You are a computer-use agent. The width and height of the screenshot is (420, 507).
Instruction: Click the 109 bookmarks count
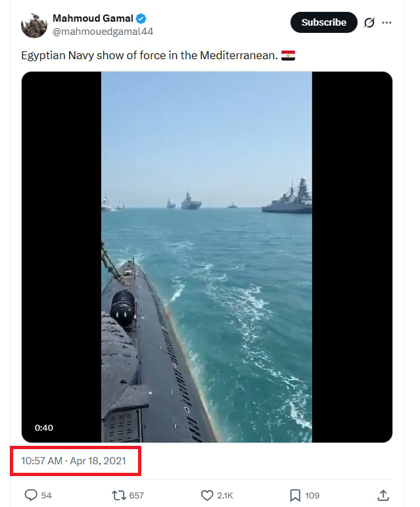(x=312, y=495)
